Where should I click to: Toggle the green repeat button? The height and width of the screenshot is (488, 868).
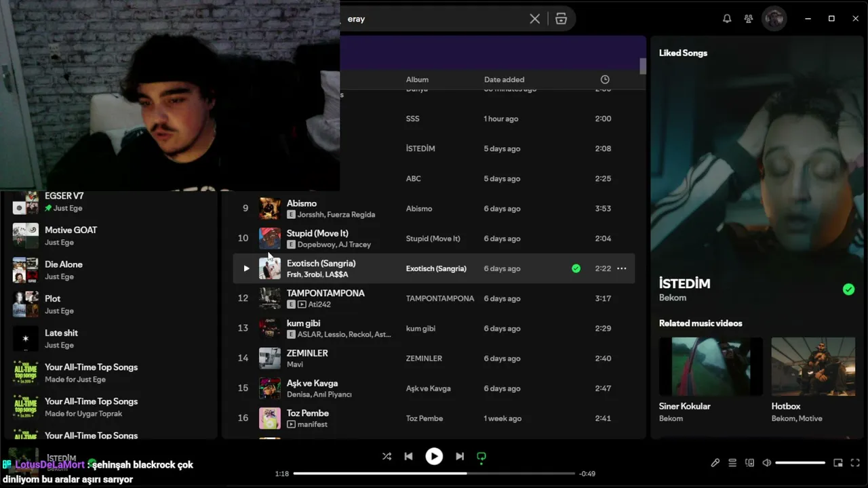pos(481,457)
